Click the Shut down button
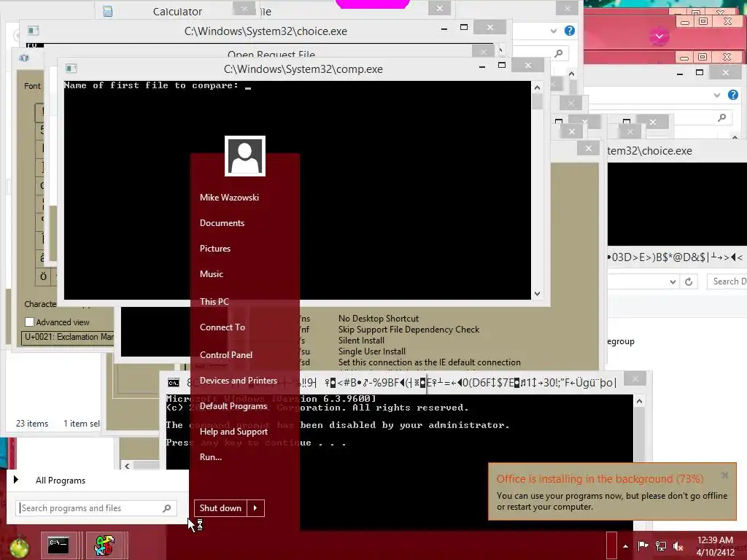This screenshot has height=560, width=747. (x=220, y=508)
